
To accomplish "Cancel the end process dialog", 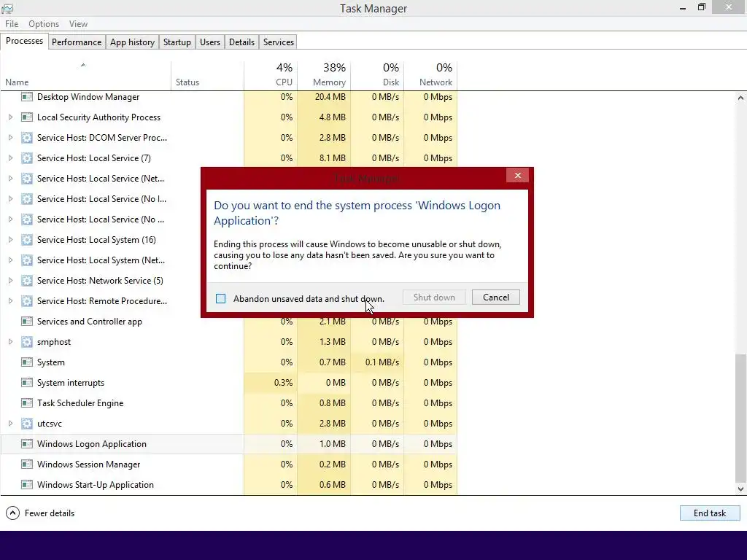I will pos(495,297).
